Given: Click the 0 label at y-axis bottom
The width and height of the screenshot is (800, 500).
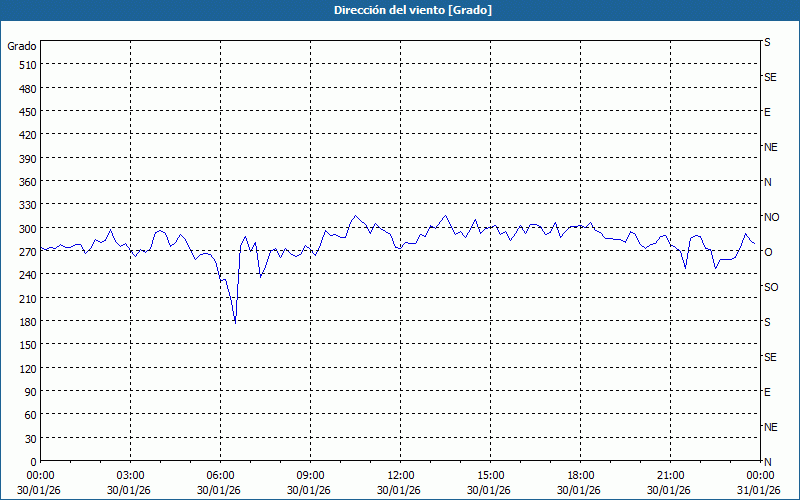Looking at the screenshot, I should [x=32, y=462].
